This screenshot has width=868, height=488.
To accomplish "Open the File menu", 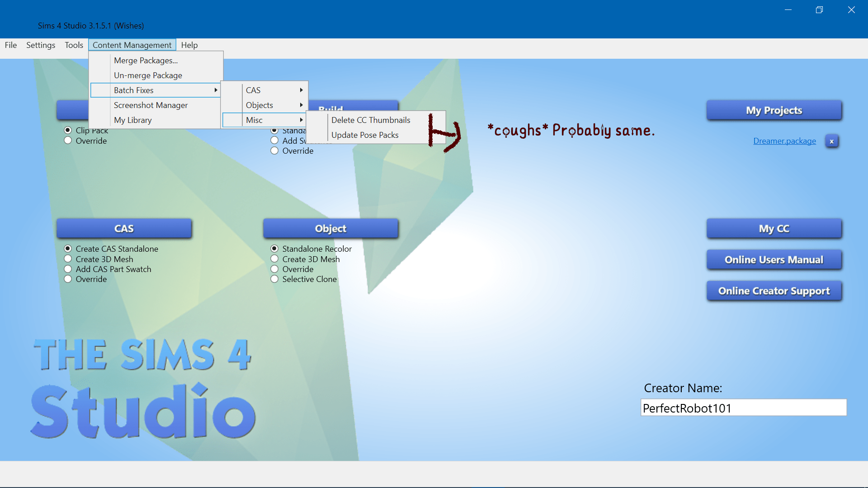I will click(x=11, y=45).
